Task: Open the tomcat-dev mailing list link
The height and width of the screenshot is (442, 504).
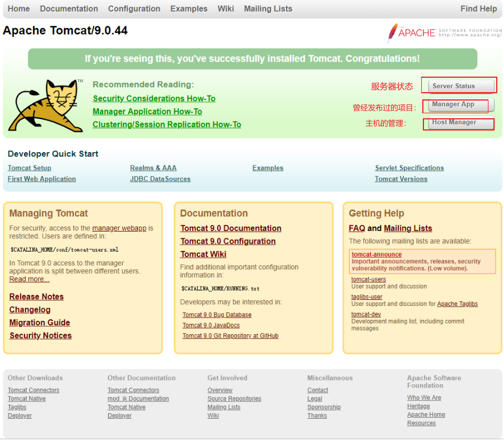Action: (366, 314)
